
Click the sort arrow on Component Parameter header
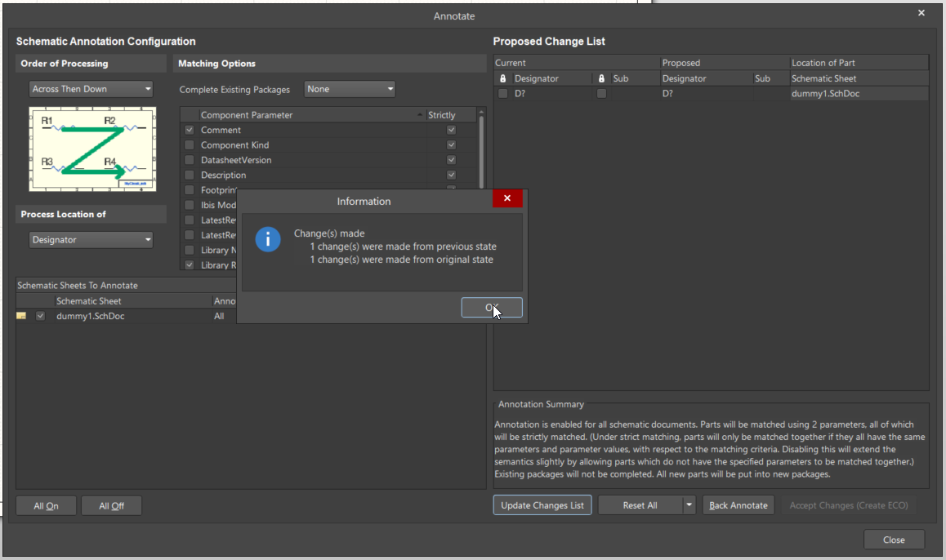420,115
